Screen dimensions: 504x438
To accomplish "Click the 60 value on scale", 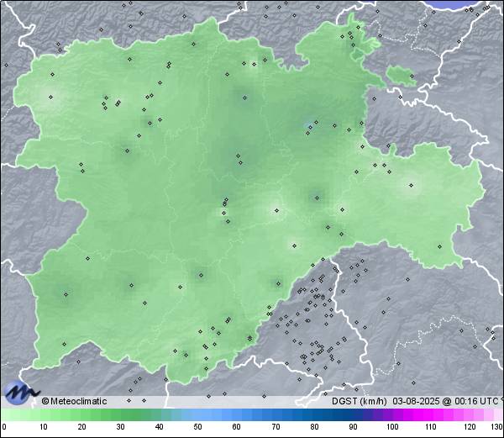I will (x=237, y=427).
